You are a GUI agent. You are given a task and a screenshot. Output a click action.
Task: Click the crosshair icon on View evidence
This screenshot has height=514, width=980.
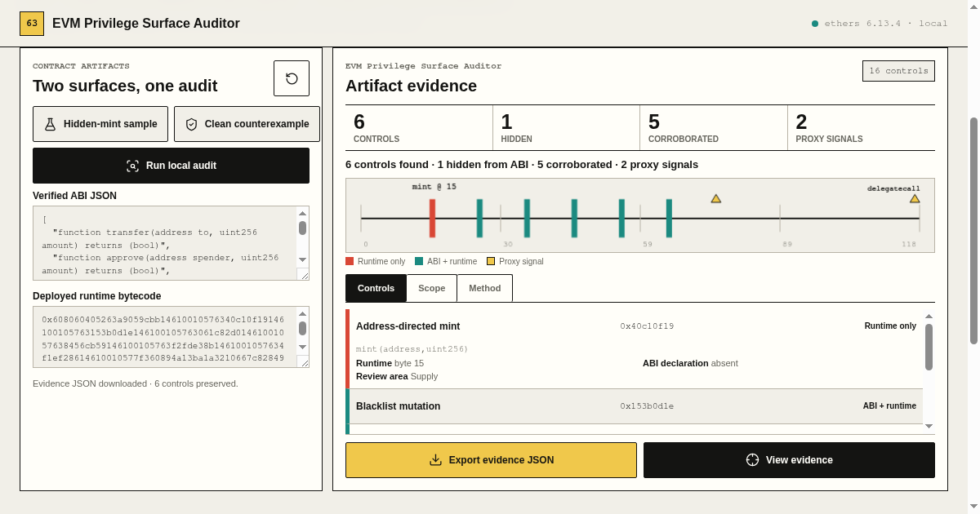pos(752,460)
